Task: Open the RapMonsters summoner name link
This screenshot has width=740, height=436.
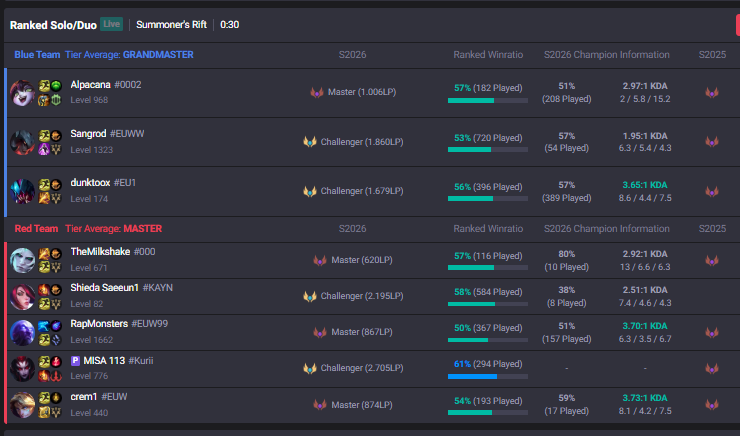Action: pos(99,324)
